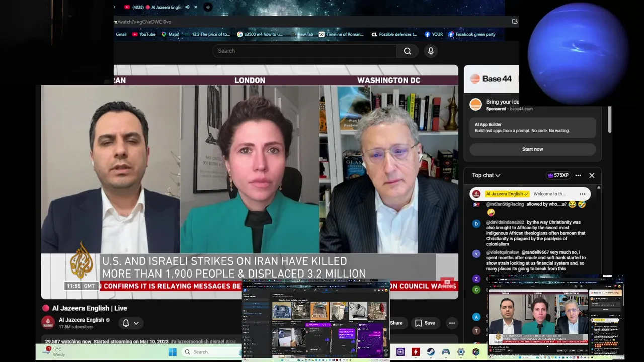This screenshot has height=362, width=644.
Task: Mute the Al Jazeera English browser tab
Action: (187, 7)
